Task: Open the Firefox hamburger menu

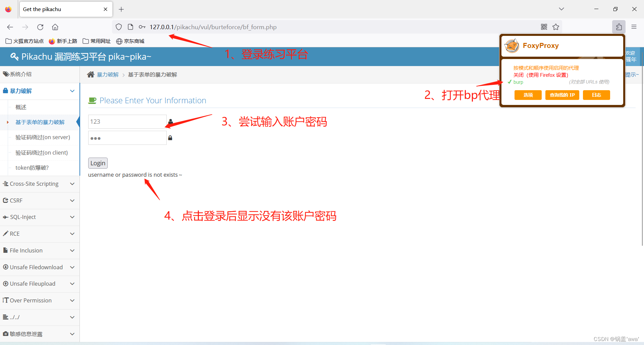Action: tap(634, 27)
